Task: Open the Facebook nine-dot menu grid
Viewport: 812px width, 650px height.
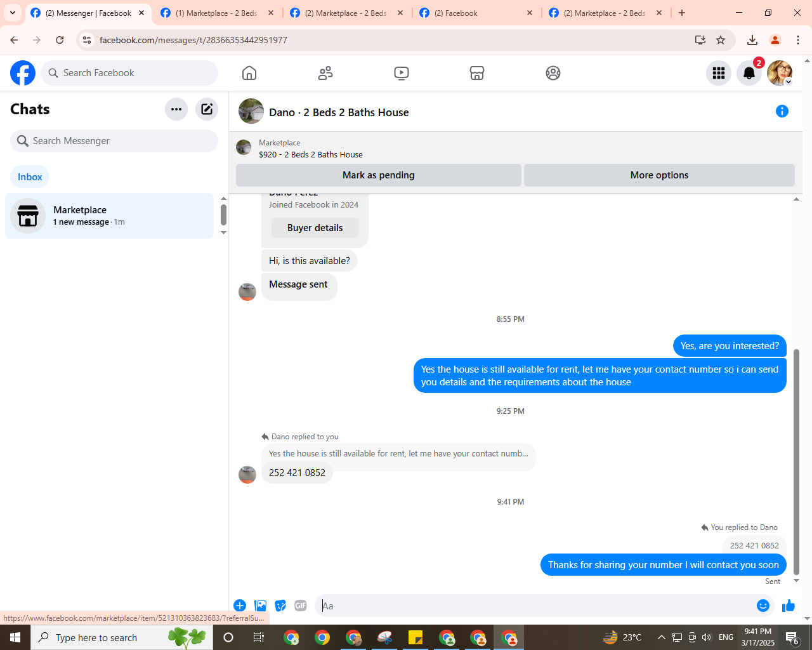Action: [719, 73]
